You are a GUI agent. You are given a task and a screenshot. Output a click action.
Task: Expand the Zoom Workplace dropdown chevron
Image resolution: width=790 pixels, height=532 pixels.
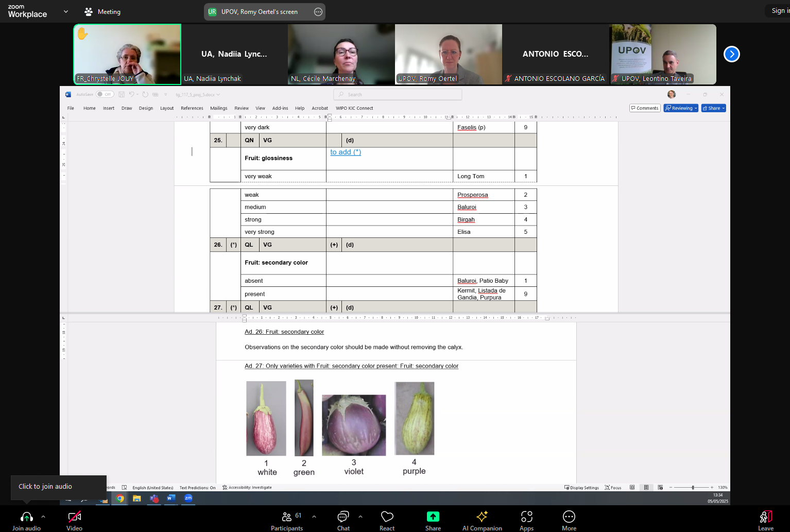pyautogui.click(x=66, y=11)
